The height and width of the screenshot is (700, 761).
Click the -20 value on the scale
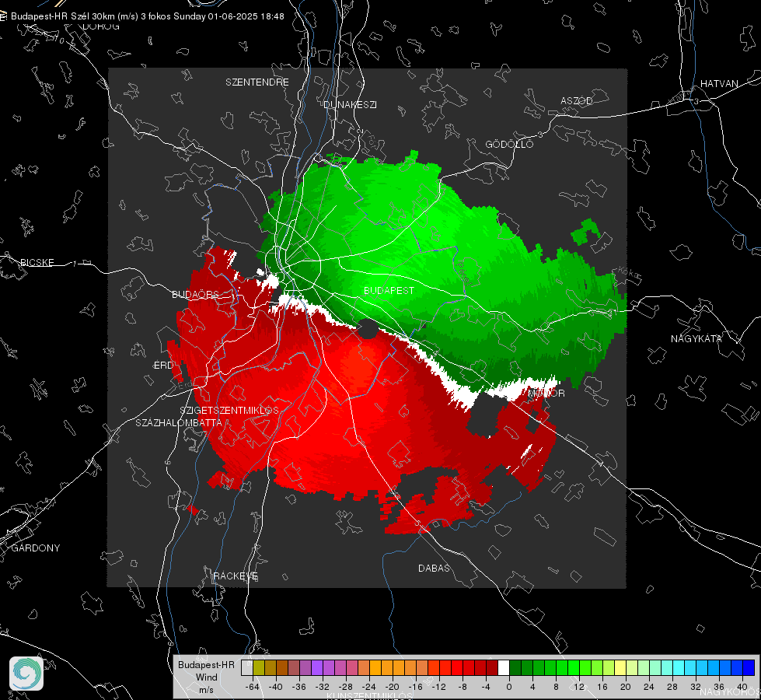coord(392,688)
